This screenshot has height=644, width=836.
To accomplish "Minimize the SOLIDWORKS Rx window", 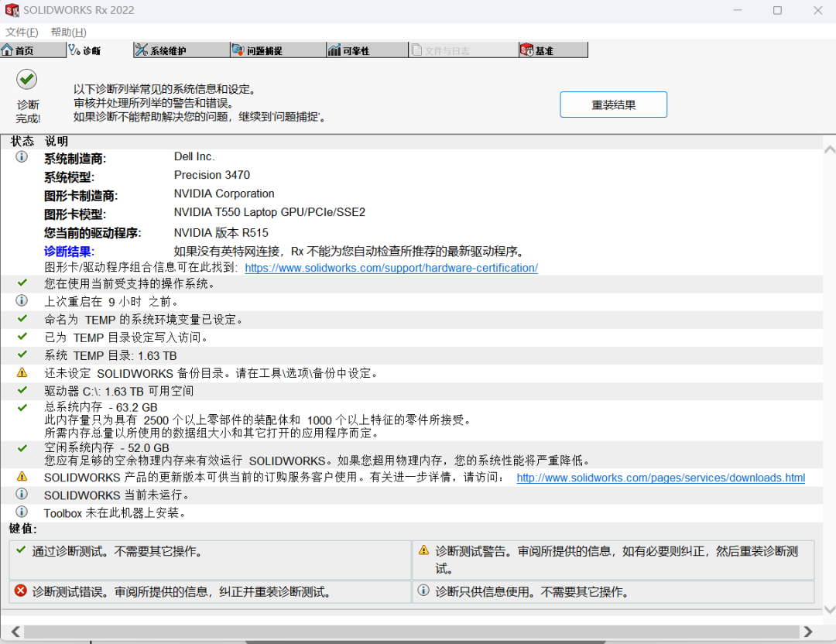I will point(738,10).
